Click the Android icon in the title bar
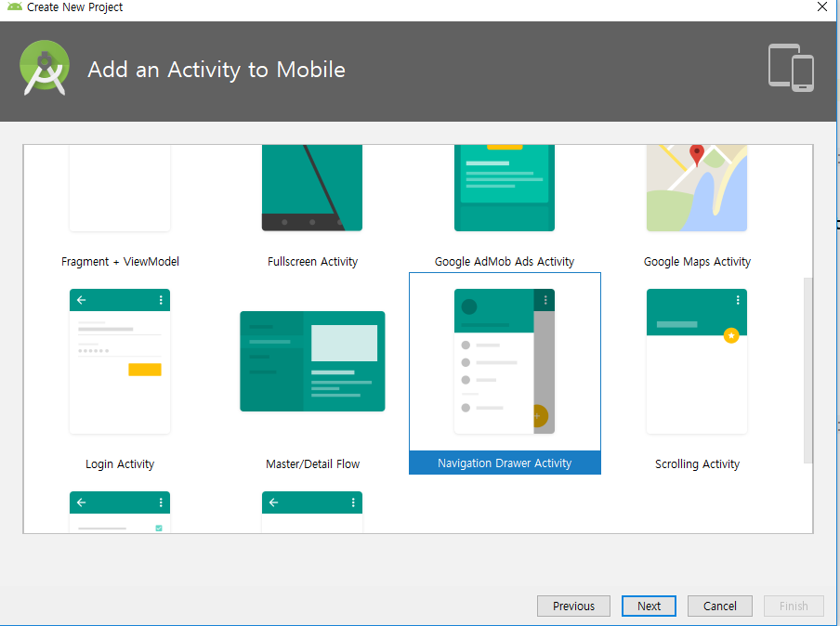 point(15,7)
